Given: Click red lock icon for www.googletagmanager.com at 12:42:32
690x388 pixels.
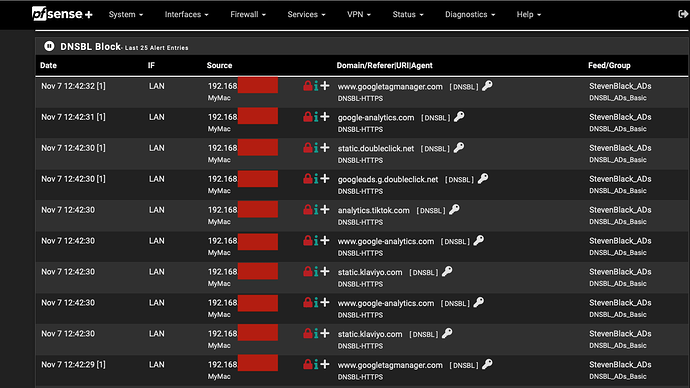Looking at the screenshot, I should point(308,86).
